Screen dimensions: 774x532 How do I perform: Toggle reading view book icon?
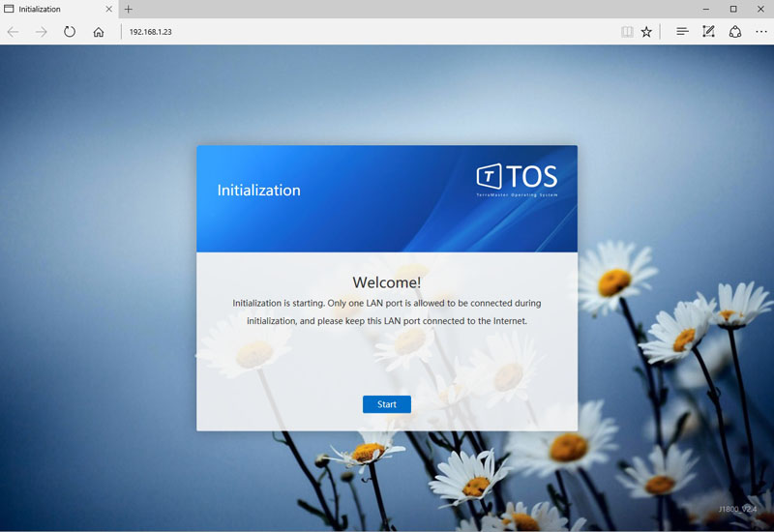click(627, 32)
